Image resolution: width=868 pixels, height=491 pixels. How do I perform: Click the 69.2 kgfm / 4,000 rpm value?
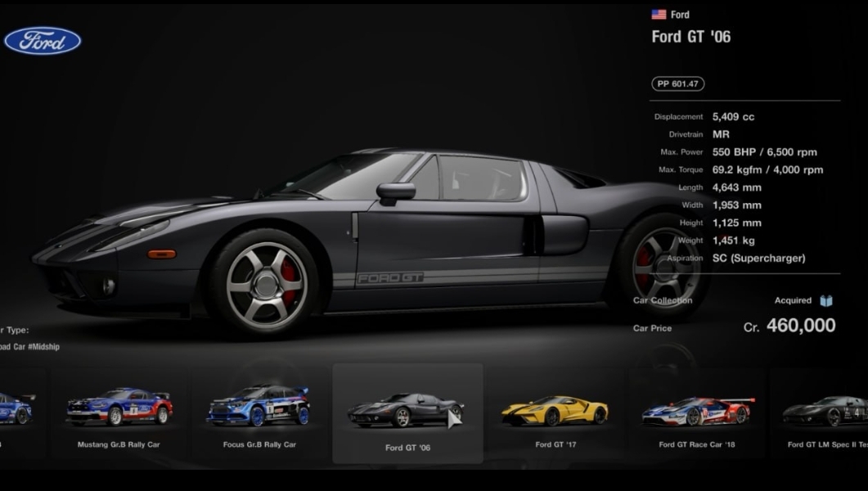[x=767, y=170]
